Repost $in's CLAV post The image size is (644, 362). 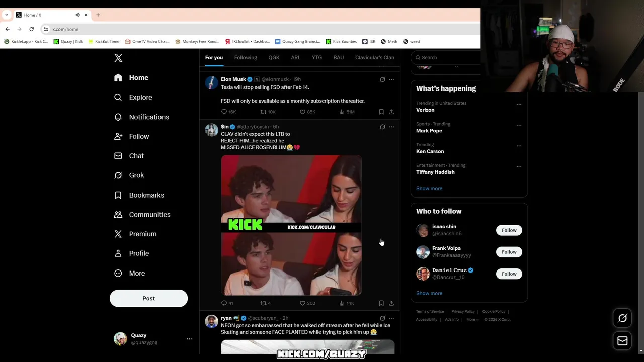pyautogui.click(x=265, y=303)
